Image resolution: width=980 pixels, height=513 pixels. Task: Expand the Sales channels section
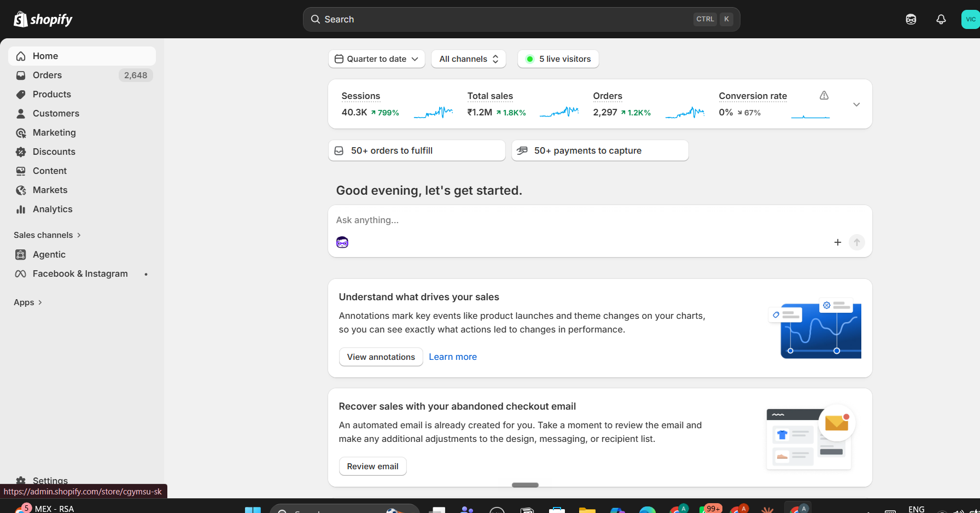pyautogui.click(x=47, y=235)
